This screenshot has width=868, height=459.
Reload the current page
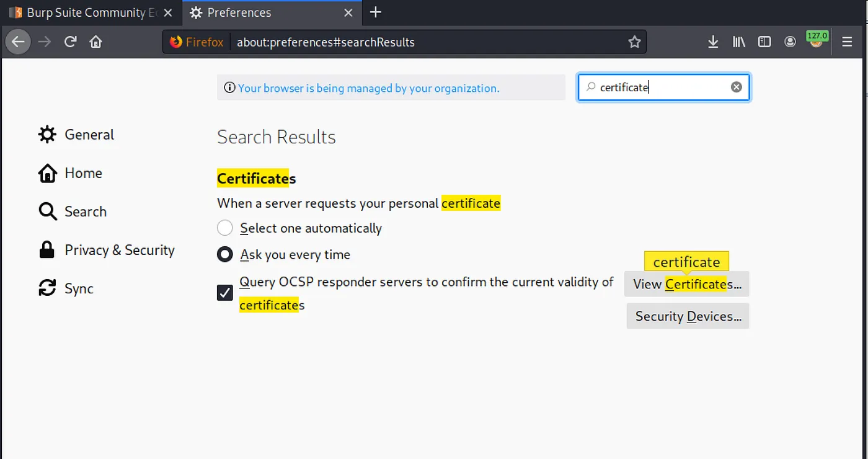70,42
